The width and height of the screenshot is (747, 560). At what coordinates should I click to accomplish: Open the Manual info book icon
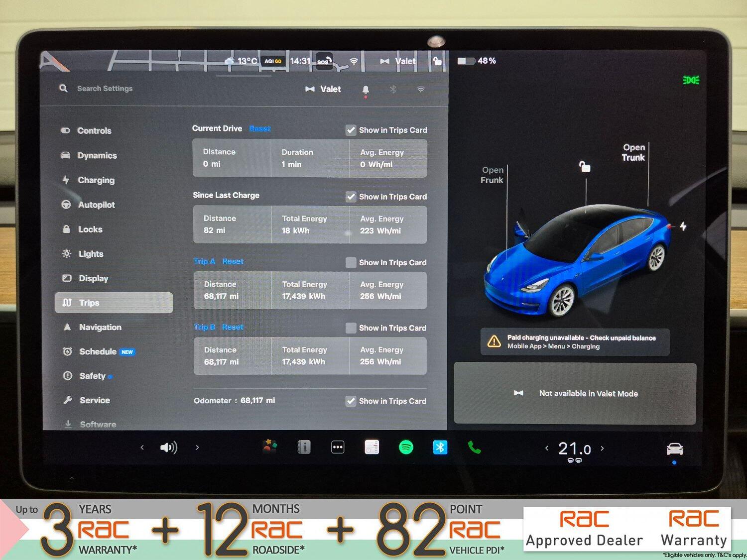point(304,447)
